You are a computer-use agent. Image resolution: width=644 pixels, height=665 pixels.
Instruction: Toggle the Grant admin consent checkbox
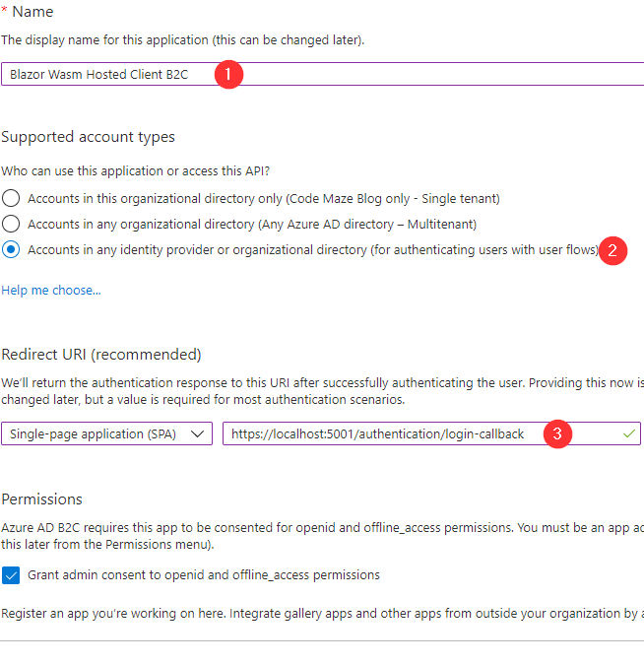click(12, 574)
